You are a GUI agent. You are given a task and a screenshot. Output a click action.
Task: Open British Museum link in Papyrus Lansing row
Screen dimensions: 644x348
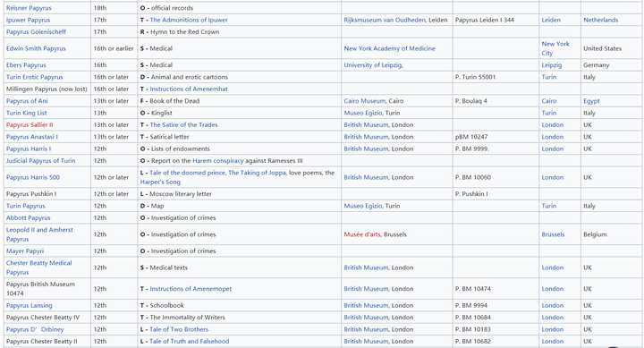click(366, 305)
